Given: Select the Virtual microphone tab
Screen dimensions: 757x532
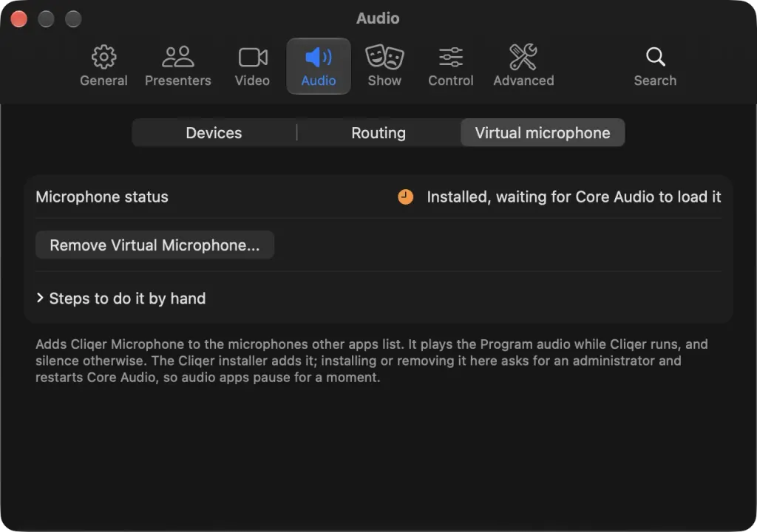Looking at the screenshot, I should 543,133.
